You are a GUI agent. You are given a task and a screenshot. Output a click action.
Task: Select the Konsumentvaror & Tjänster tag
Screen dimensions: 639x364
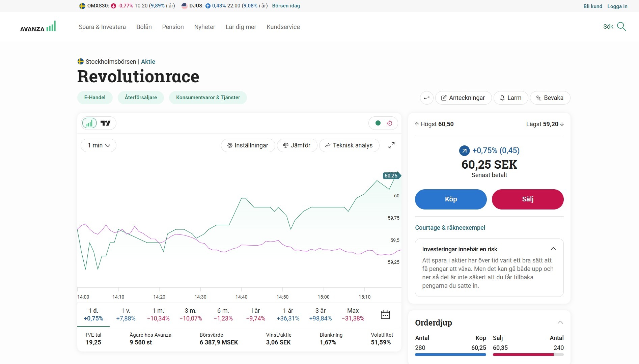(x=208, y=97)
